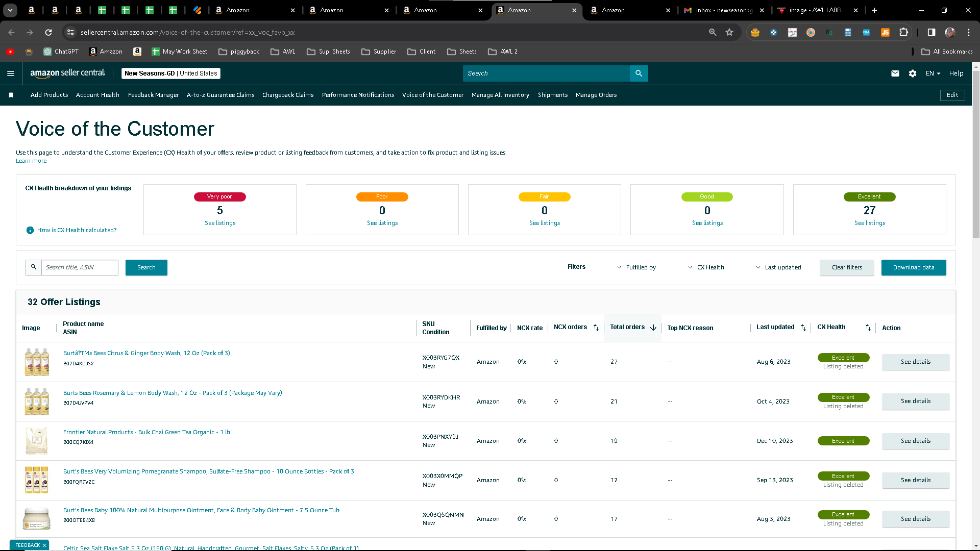The height and width of the screenshot is (551, 980).
Task: Open the settings gear icon
Action: pyautogui.click(x=913, y=73)
